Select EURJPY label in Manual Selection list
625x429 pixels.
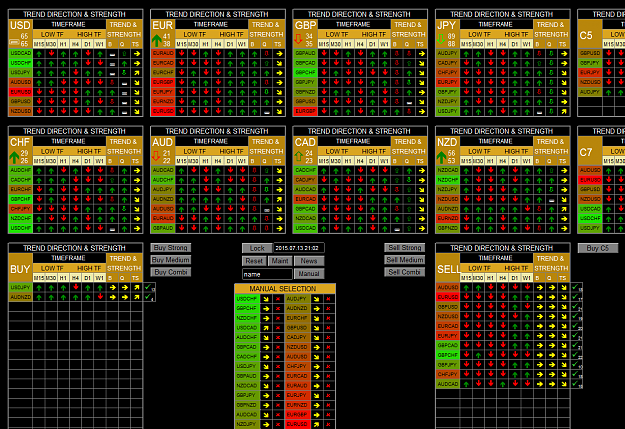(x=297, y=395)
